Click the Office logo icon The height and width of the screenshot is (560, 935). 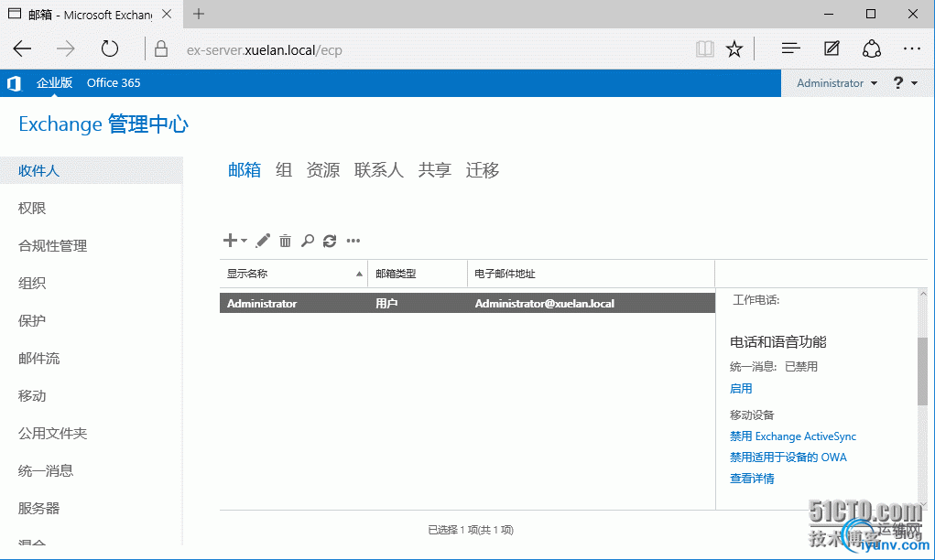[15, 83]
